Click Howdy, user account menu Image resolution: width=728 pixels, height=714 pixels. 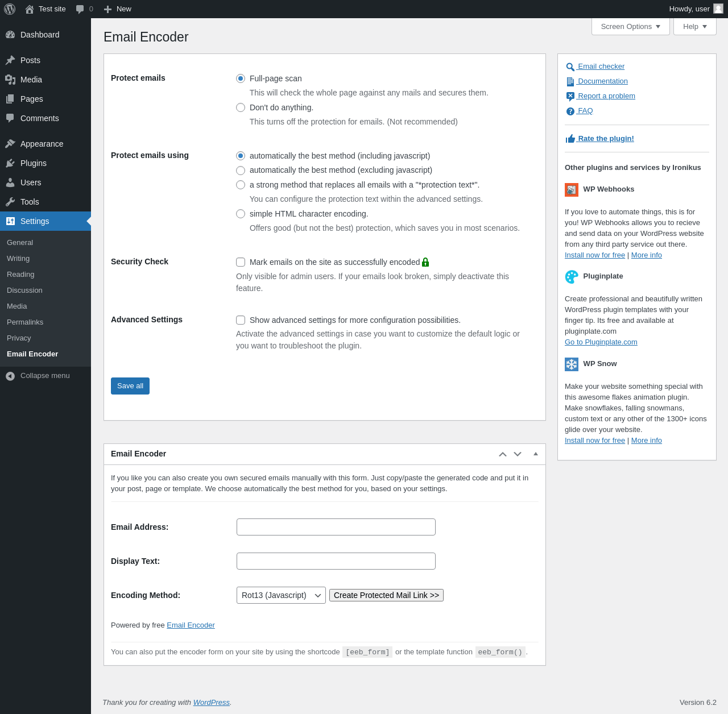696,9
